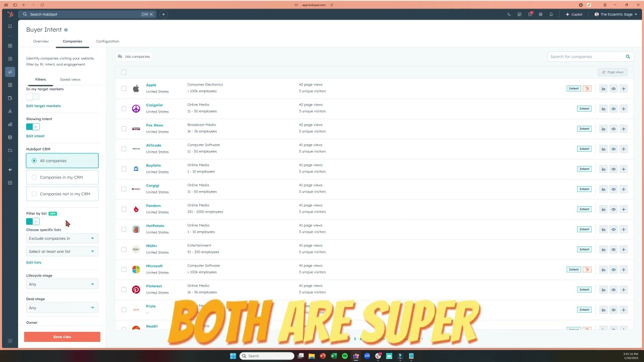
Task: Click LinkedIn icon for Apple row
Action: point(603,88)
